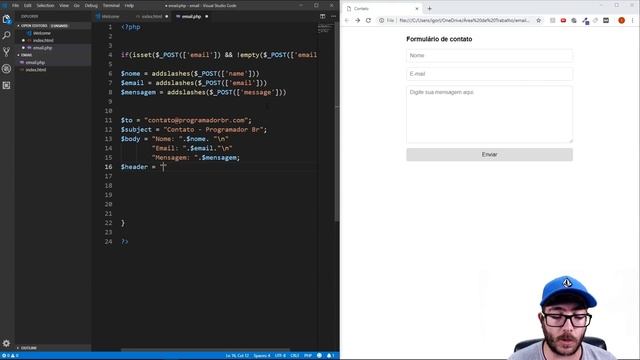Click the site information icon in address bar
The width and height of the screenshot is (640, 360).
(x=381, y=20)
